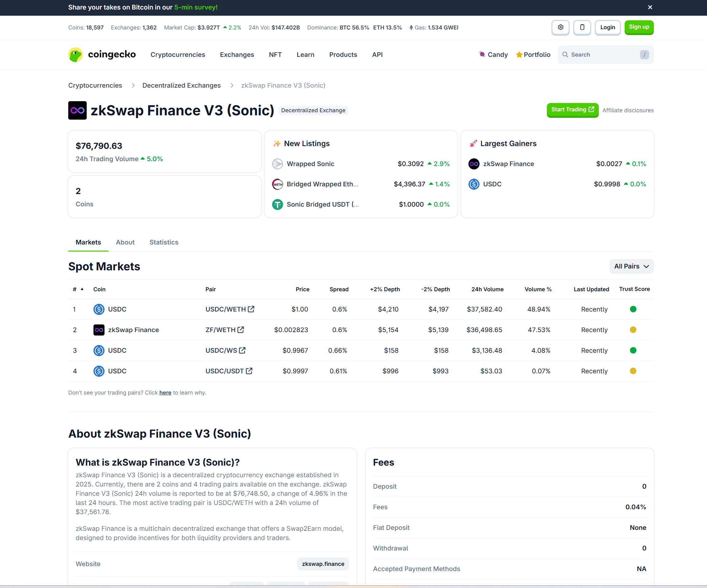Click the zkswap.finance website link
This screenshot has height=588, width=707.
tap(323, 564)
